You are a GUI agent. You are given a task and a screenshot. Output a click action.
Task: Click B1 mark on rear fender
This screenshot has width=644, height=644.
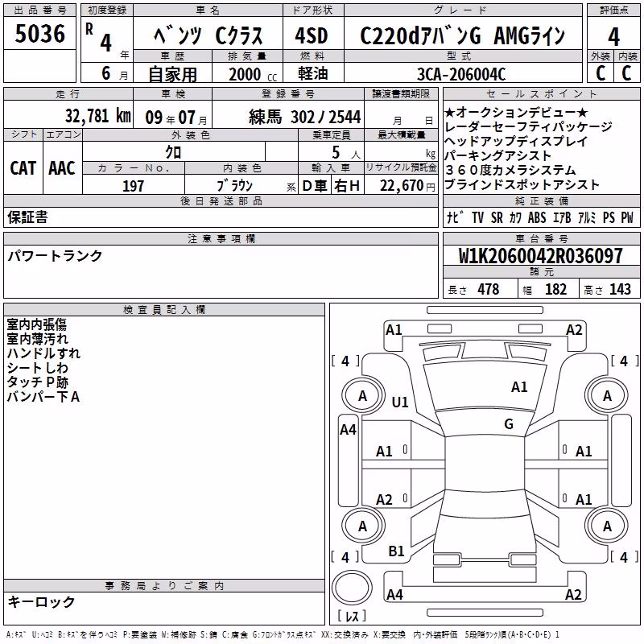pos(396,551)
